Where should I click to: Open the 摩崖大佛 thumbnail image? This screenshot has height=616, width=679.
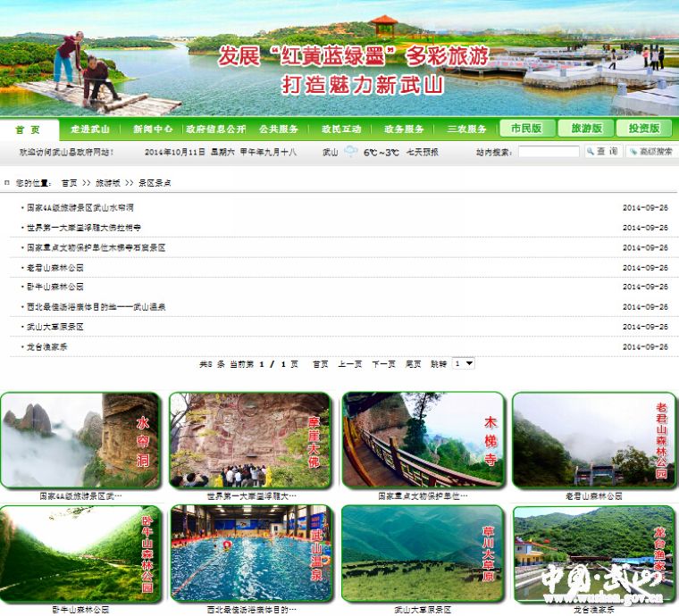coord(251,440)
